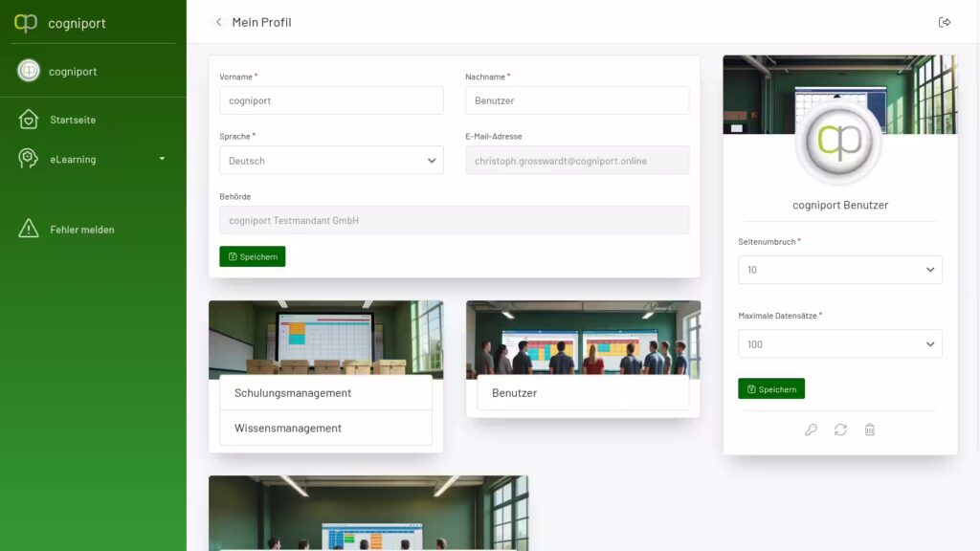Click the back arrow next to Mein Profil
The height and width of the screenshot is (551, 980).
point(218,22)
